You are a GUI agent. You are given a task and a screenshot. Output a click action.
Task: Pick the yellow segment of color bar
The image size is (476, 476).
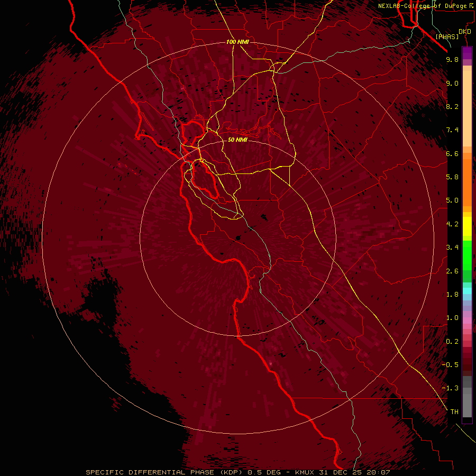pos(467,226)
